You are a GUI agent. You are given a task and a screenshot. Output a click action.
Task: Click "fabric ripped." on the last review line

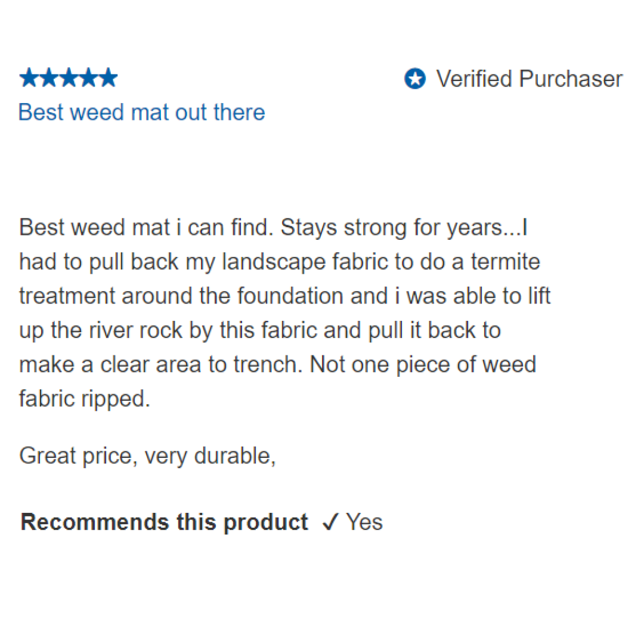point(85,399)
